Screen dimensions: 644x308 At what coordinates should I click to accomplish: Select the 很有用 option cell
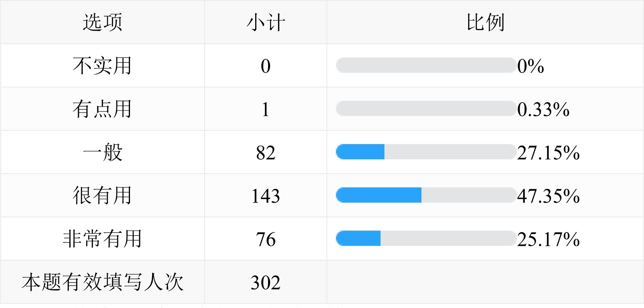point(102,196)
